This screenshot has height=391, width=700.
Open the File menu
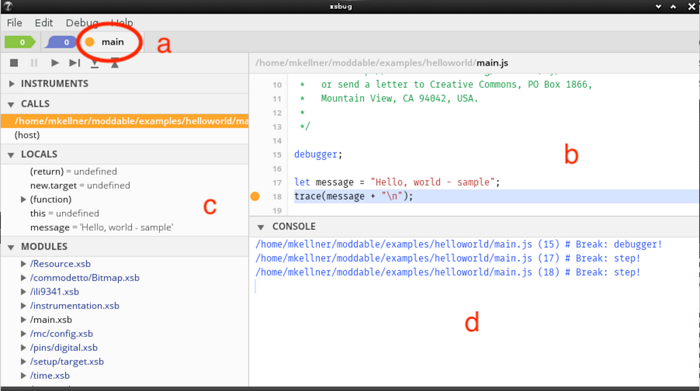point(14,23)
